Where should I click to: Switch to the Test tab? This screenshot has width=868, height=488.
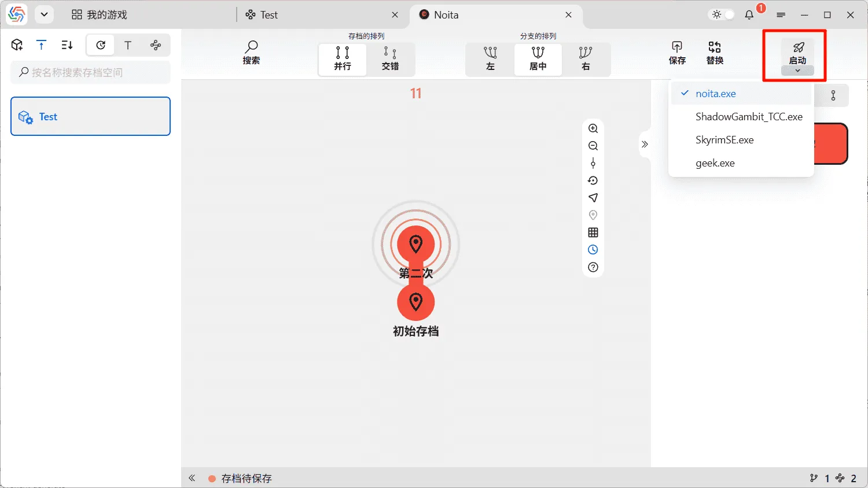pyautogui.click(x=269, y=15)
